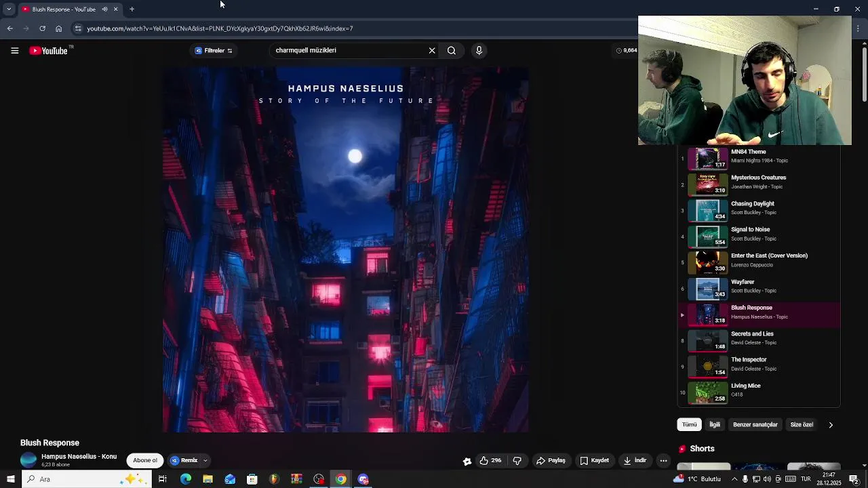The height and width of the screenshot is (488, 868).
Task: Open the tab search dropdown arrow
Action: click(9, 9)
